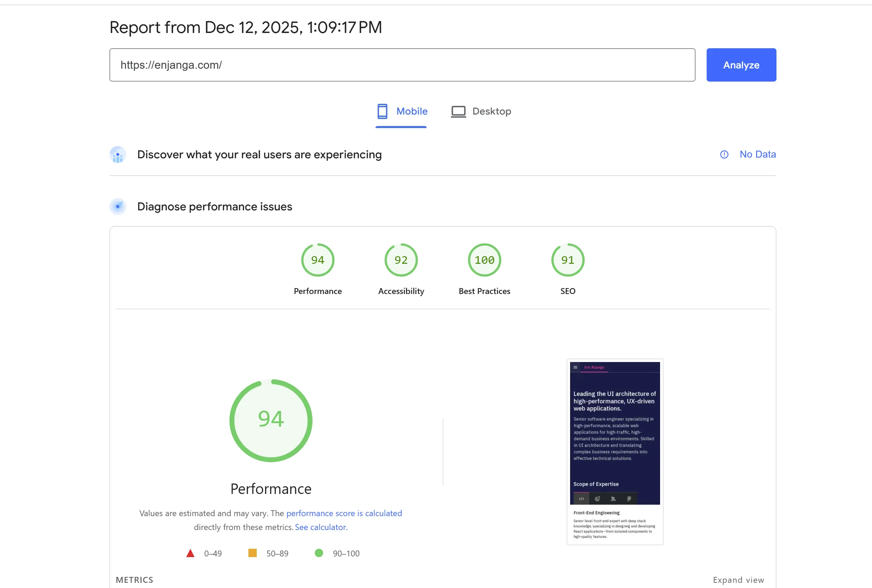872x588 pixels.
Task: Click the No Data info icon
Action: 724,154
